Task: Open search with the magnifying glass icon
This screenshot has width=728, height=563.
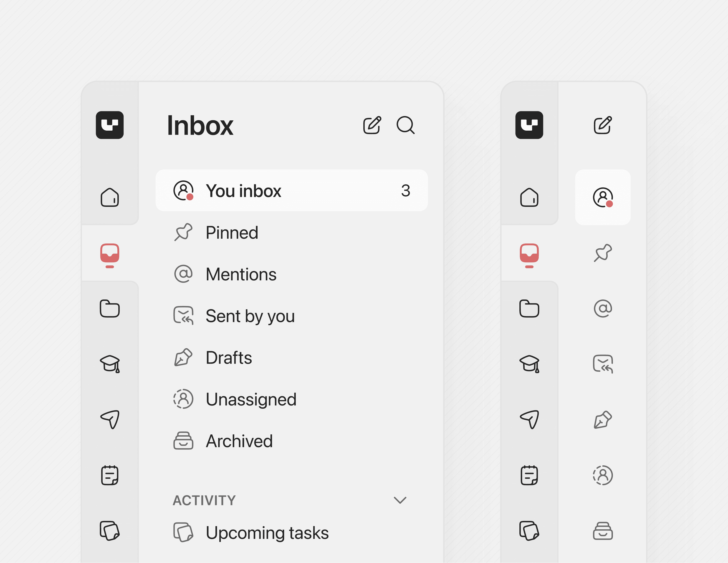Action: tap(405, 125)
